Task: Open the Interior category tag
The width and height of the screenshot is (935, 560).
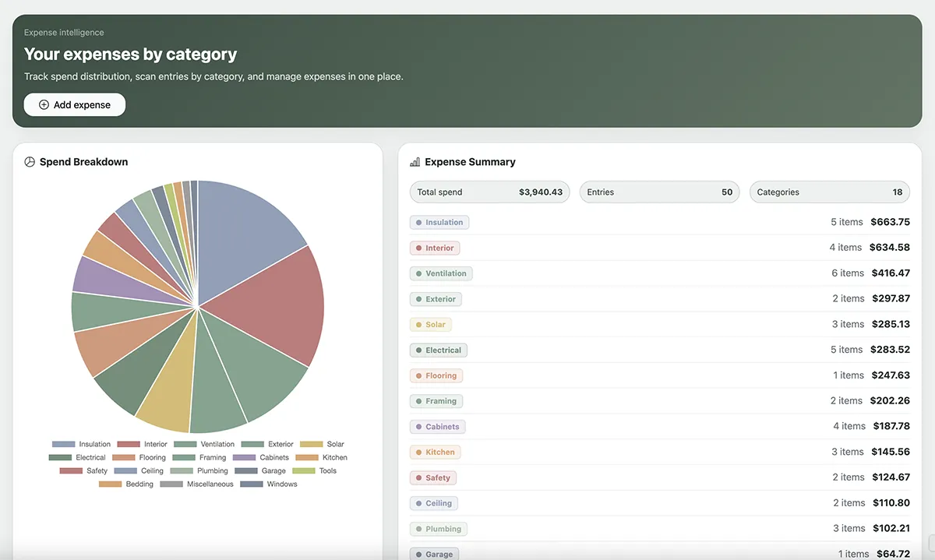Action: click(x=435, y=248)
